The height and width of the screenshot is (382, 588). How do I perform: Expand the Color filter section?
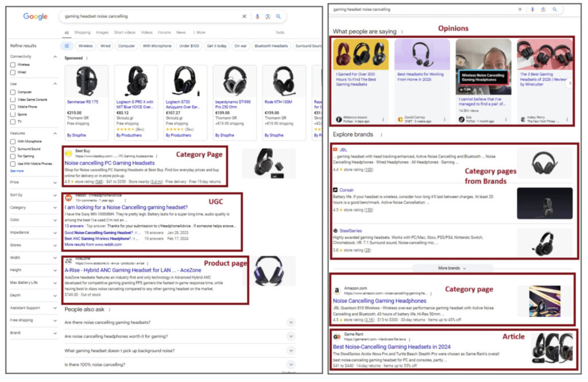click(55, 219)
